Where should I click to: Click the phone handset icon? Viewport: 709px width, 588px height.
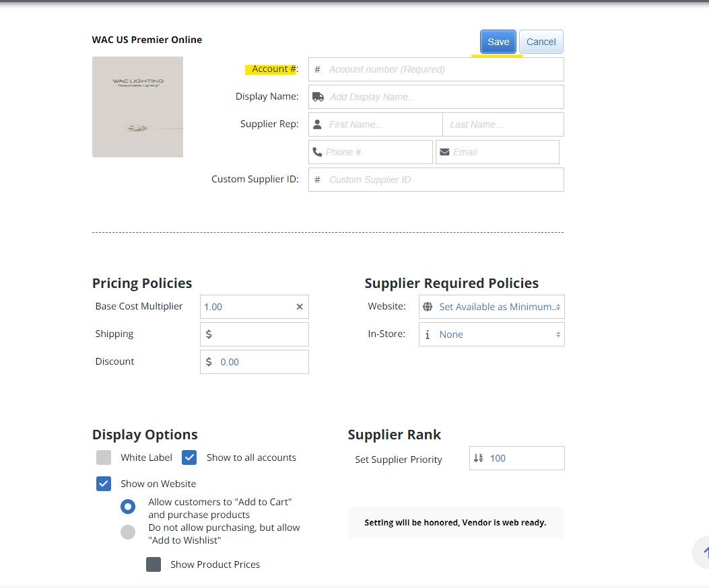point(317,152)
